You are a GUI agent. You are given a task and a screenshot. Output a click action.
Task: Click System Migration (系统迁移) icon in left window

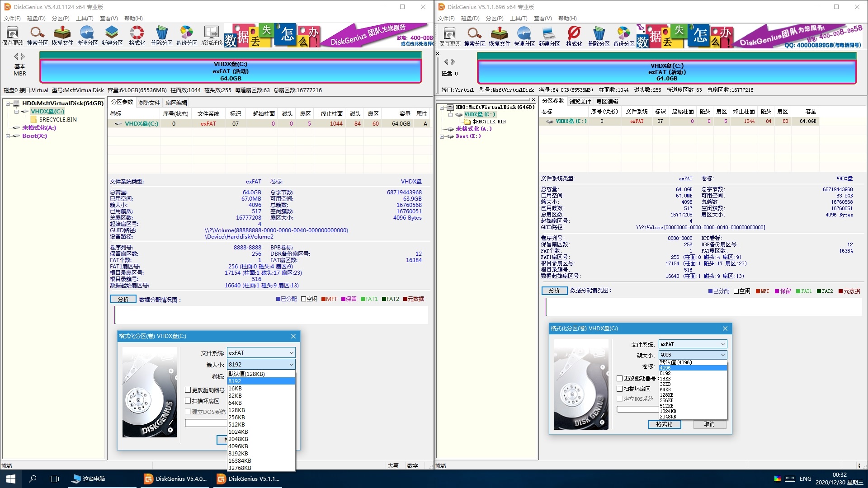coord(212,36)
